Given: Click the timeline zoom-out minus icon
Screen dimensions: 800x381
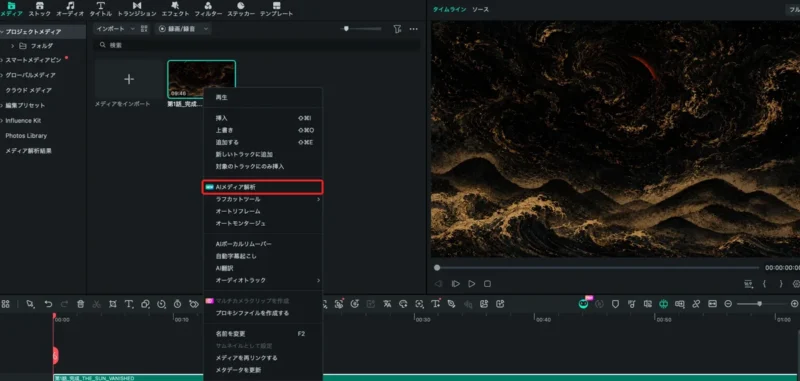Looking at the screenshot, I should pyautogui.click(x=728, y=304).
